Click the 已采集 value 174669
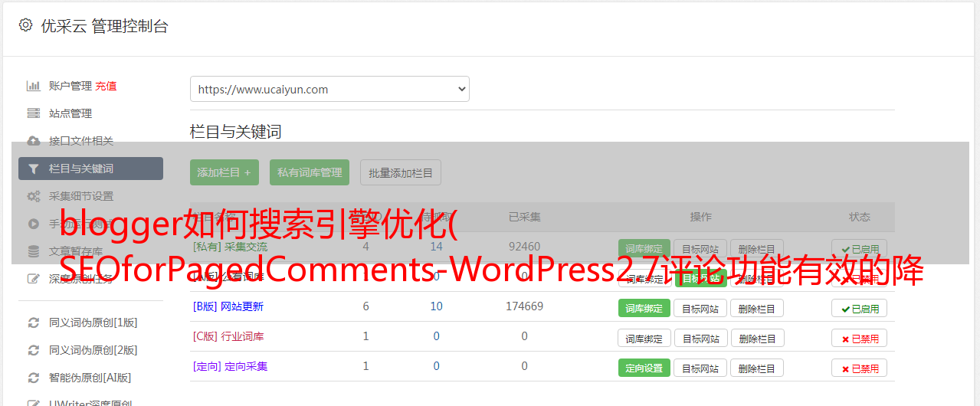 click(x=524, y=306)
